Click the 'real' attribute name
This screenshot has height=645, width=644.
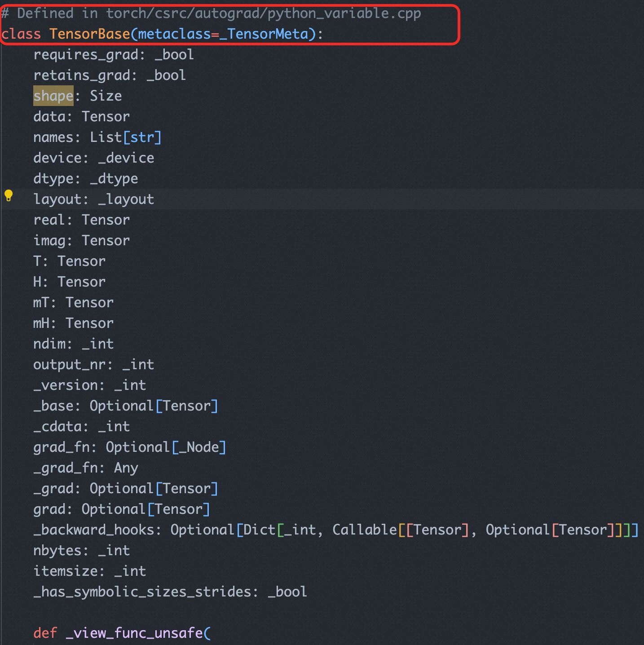[x=49, y=220]
